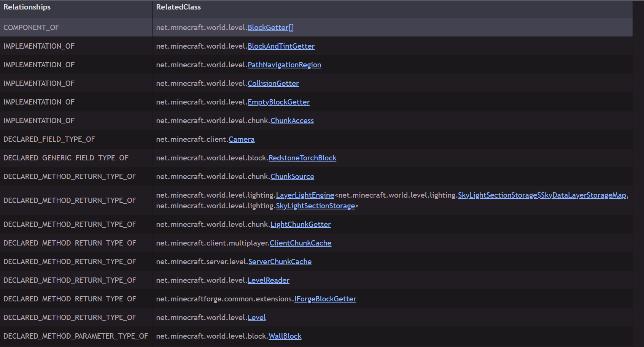Open the IForgeBlockGetter link
This screenshot has width=644, height=347.
[325, 299]
